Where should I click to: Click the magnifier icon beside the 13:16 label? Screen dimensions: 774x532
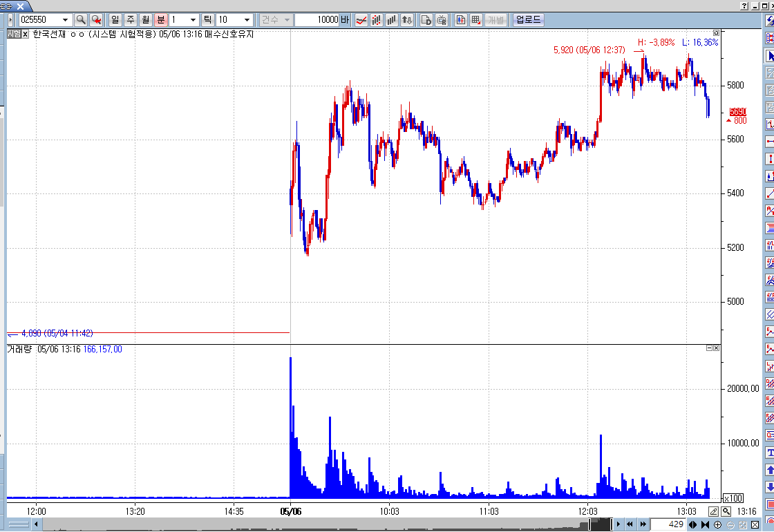tap(726, 511)
